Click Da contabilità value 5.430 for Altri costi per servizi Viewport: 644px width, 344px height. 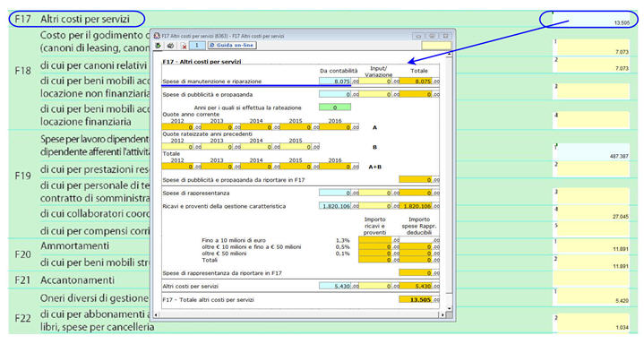click(335, 287)
